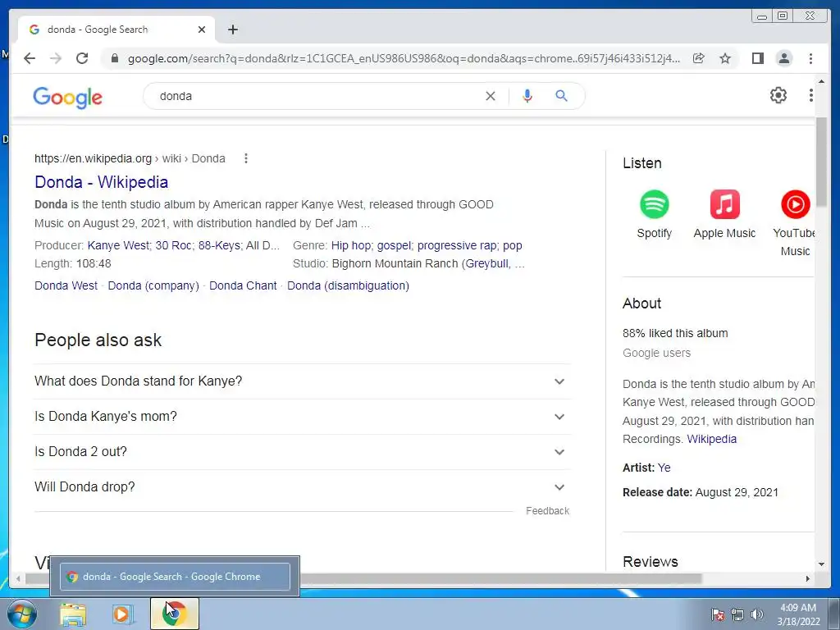Open the network status tray icon
The image size is (840, 630).
click(737, 614)
